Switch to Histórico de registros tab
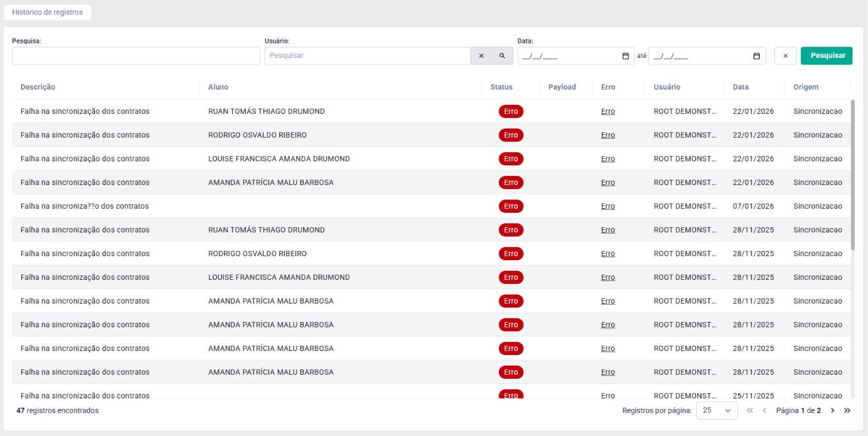 tap(47, 13)
